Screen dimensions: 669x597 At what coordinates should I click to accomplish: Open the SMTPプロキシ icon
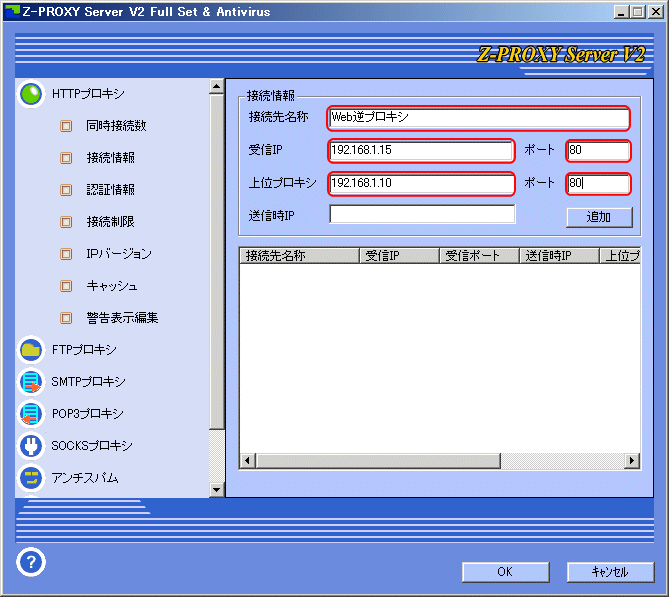tap(31, 381)
